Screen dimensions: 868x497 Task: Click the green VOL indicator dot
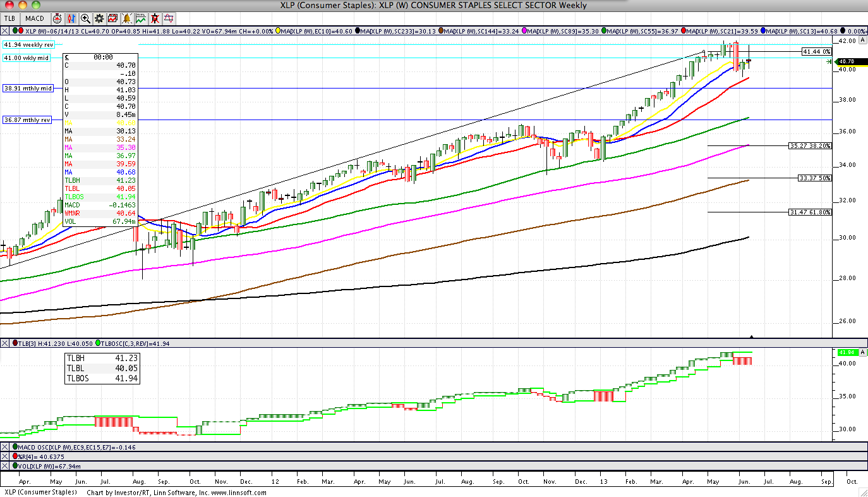(x=15, y=466)
